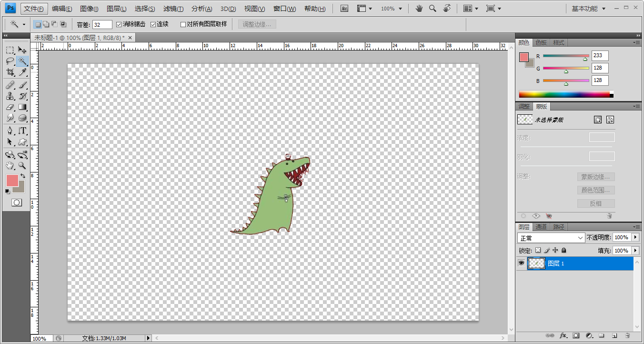Viewport: 644px width, 344px height.
Task: Disable the 连续 contiguous checkbox
Action: [x=153, y=24]
